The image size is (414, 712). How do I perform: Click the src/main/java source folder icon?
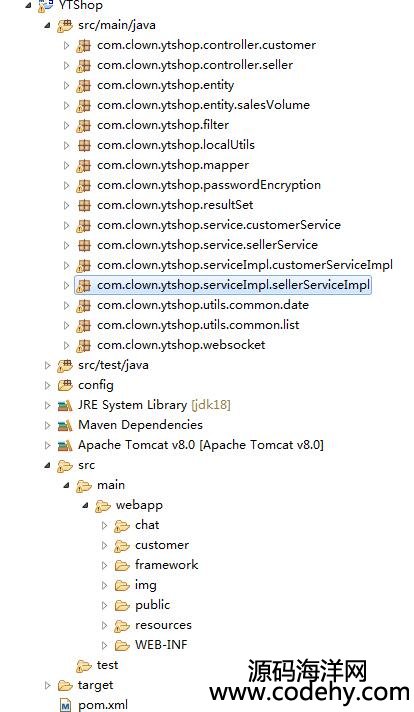(x=64, y=25)
